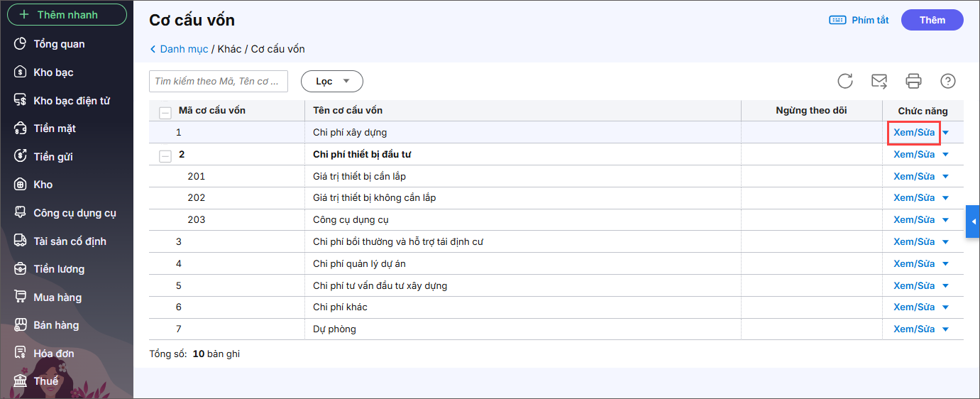Click the search field for Mã, Tên cơ cấu
This screenshot has width=980, height=399.
pos(219,81)
